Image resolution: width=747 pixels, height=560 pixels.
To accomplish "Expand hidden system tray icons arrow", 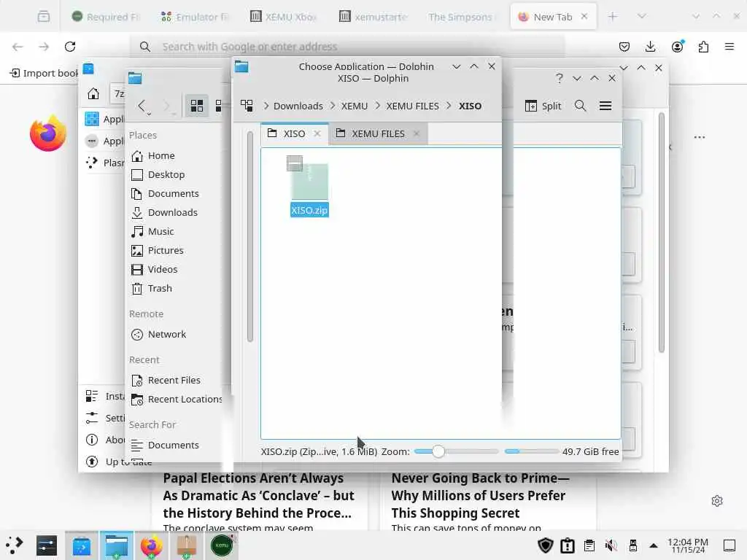I will click(x=654, y=545).
